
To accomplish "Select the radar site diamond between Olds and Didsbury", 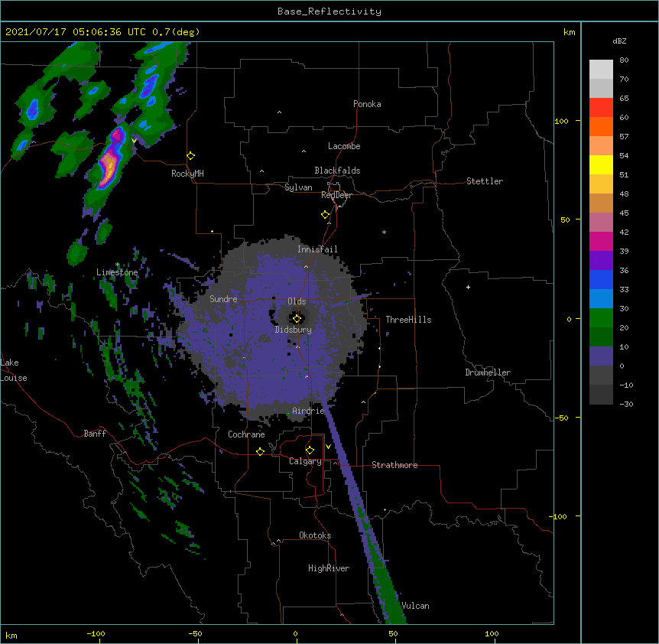I will [297, 319].
